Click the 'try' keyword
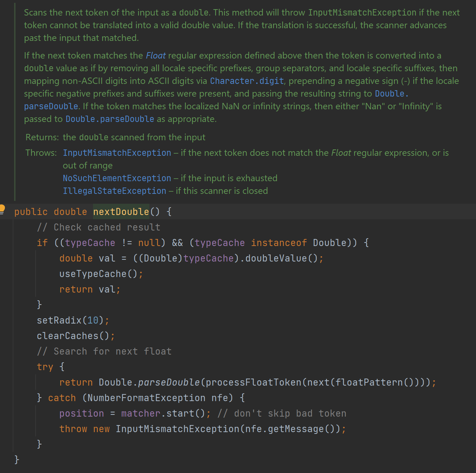Viewport: 476px width, 473px height. point(45,367)
